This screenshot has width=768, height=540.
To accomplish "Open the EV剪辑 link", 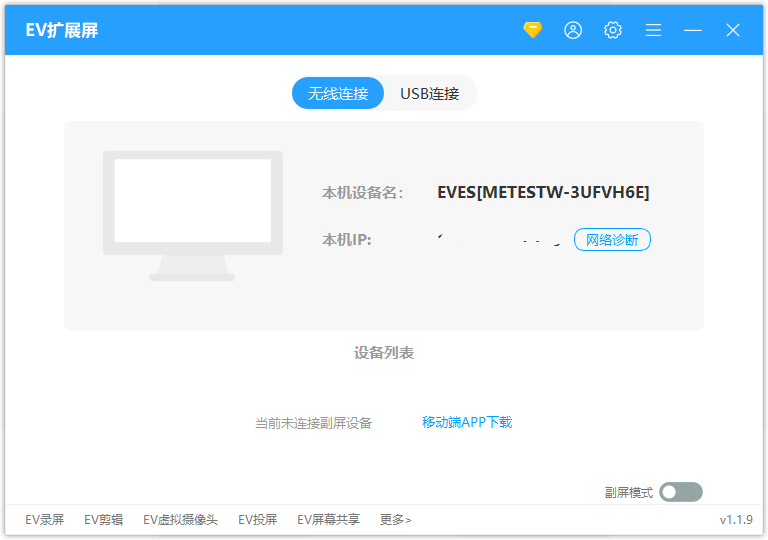I will click(103, 519).
